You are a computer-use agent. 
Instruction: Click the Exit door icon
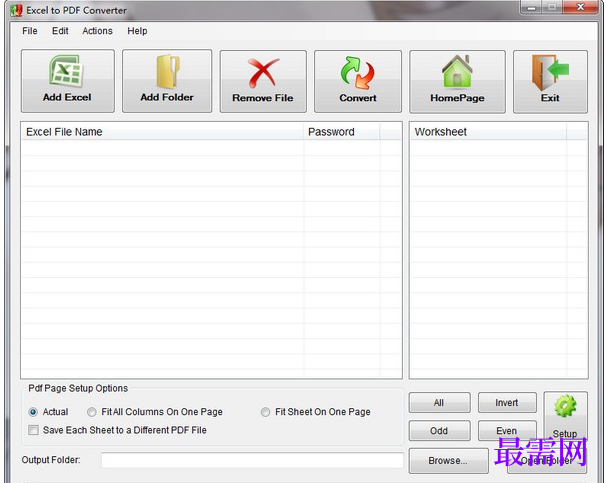click(x=550, y=72)
